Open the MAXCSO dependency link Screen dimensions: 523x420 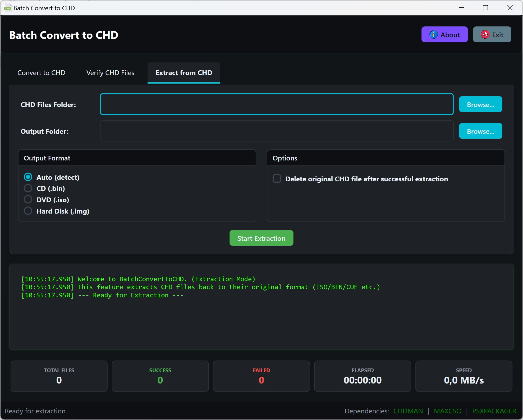point(447,411)
